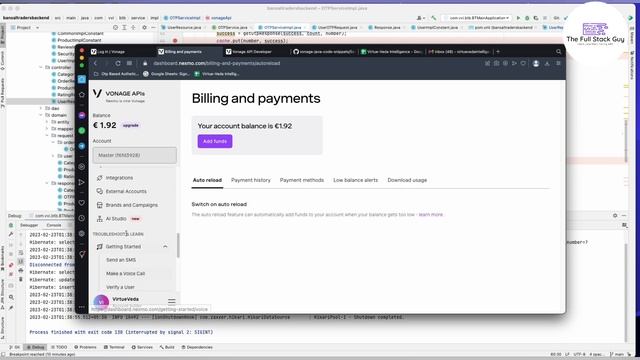Open the green WhatsApp sidebar icon
This screenshot has width=640, height=360.
82,131
